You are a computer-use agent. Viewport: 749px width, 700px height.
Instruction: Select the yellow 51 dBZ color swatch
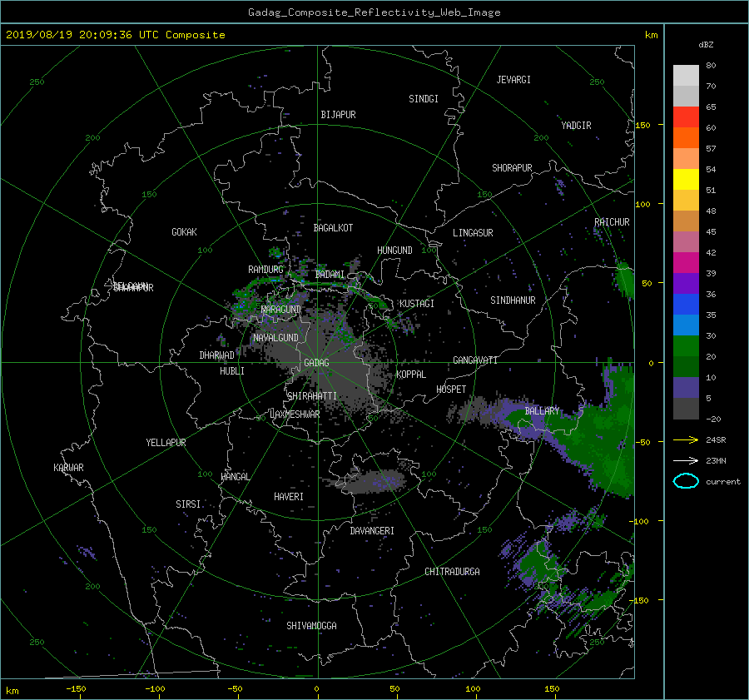tap(686, 180)
